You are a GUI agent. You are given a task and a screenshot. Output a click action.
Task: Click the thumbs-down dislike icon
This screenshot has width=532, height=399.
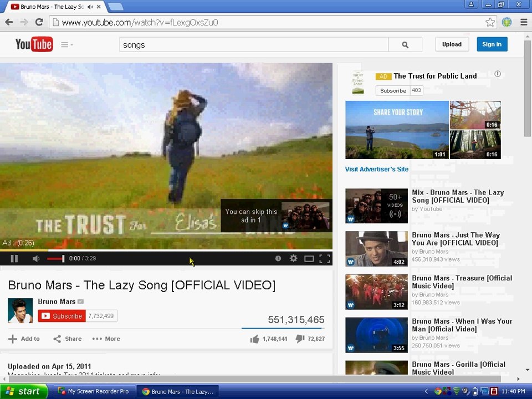click(300, 339)
